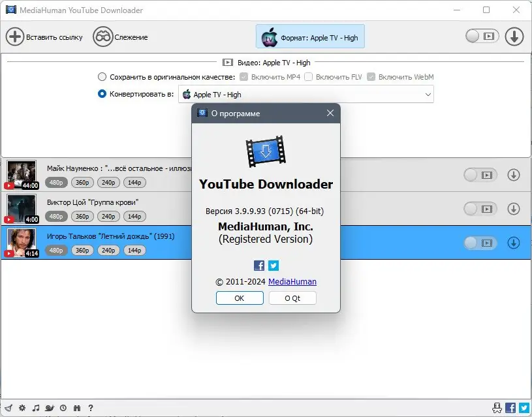The height and width of the screenshot is (417, 532).
Task: Click the Виктор Цой video thumbnail
Action: click(x=22, y=208)
